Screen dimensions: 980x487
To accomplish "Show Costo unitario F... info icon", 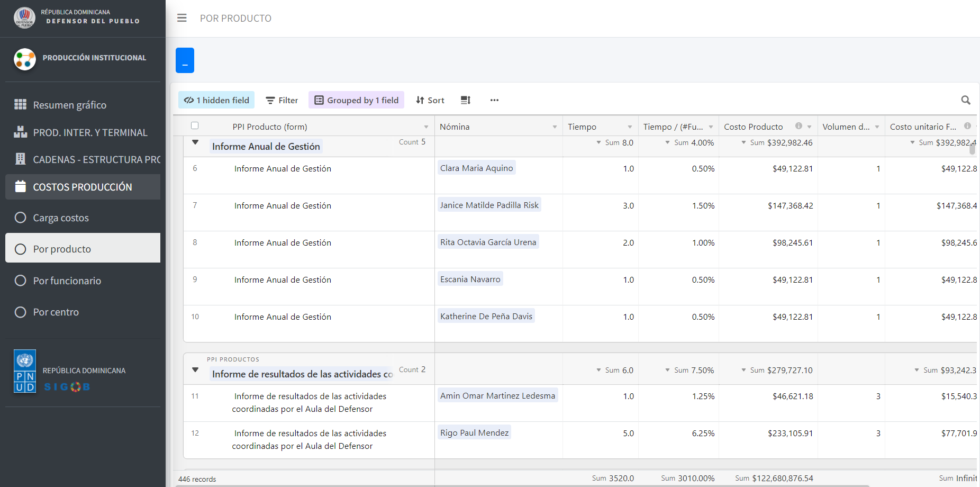I will (x=967, y=126).
